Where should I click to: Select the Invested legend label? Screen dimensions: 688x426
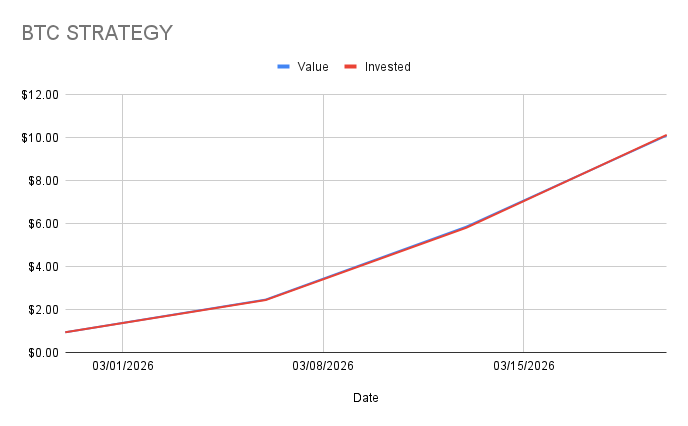(x=387, y=67)
